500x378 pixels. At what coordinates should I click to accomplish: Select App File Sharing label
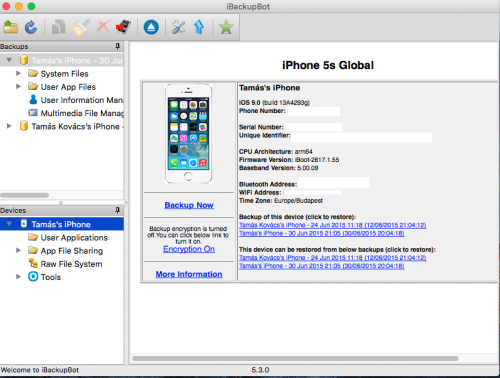tap(72, 251)
